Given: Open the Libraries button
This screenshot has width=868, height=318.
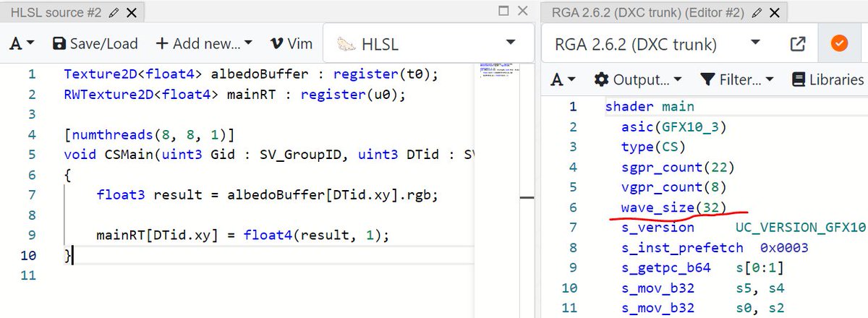Looking at the screenshot, I should point(827,79).
